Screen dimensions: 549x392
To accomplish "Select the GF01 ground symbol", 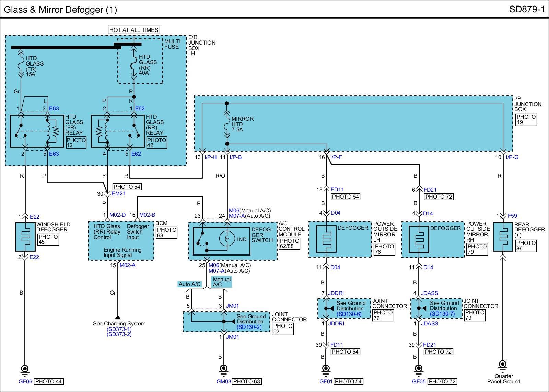I will pos(325,369).
